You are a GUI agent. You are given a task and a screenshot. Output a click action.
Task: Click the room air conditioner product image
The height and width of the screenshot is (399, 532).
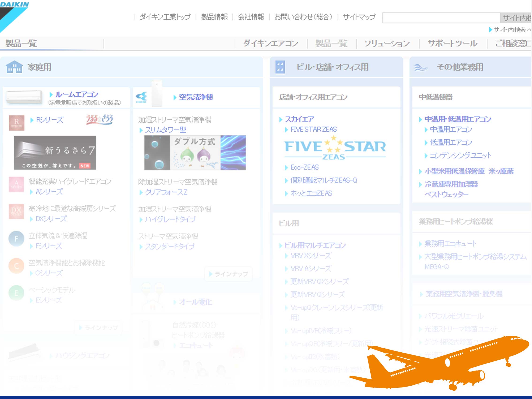[x=24, y=97]
